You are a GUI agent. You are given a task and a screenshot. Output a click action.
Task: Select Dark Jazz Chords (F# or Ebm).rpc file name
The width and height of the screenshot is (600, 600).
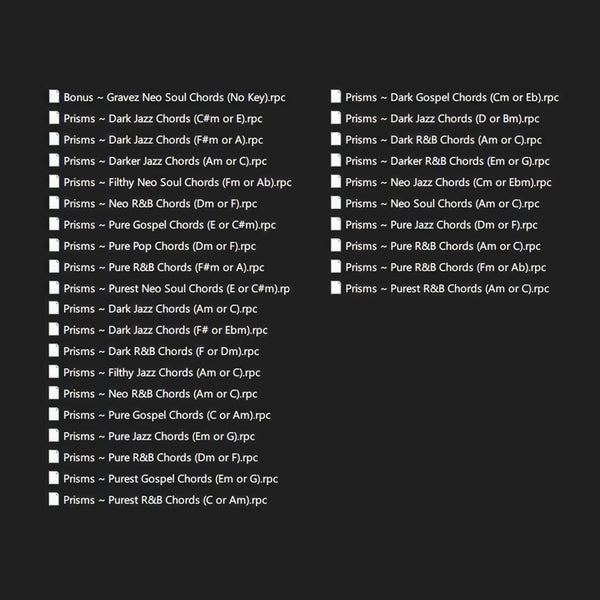[x=165, y=330]
